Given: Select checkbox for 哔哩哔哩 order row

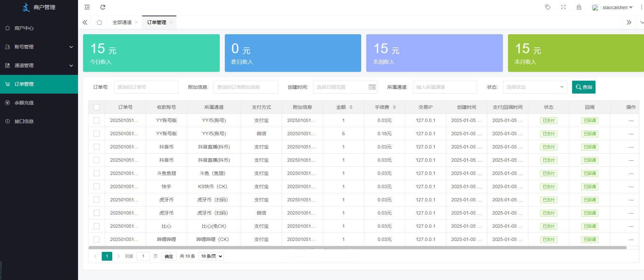Looking at the screenshot, I should tap(97, 239).
